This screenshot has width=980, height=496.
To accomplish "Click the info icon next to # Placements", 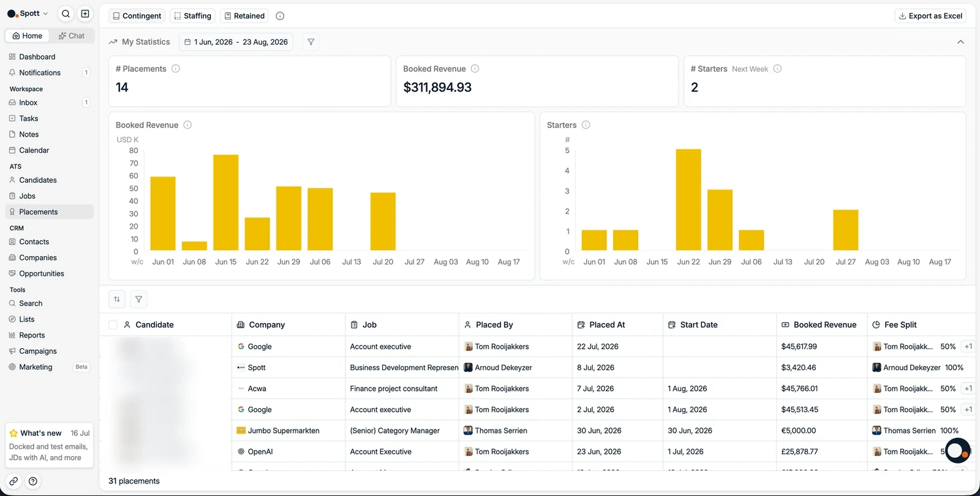I will coord(176,69).
